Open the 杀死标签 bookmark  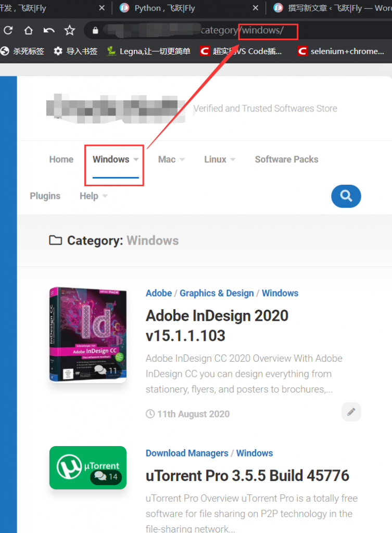coord(22,52)
